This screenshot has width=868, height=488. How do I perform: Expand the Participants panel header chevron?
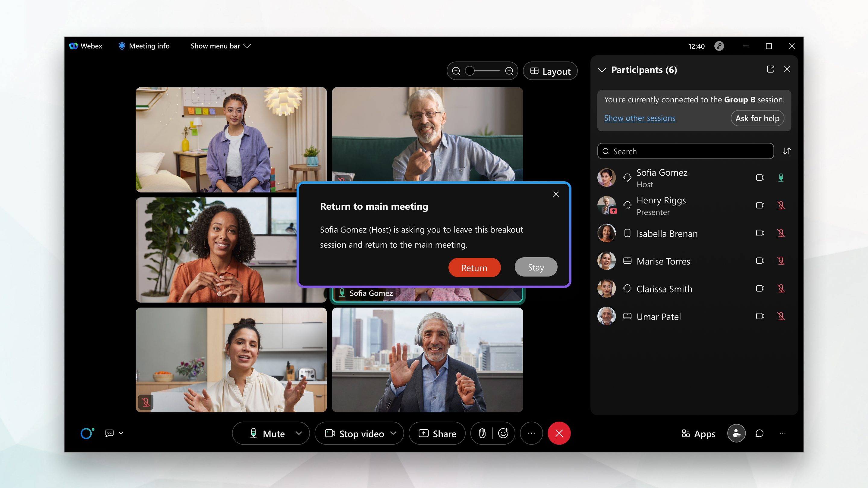(603, 70)
